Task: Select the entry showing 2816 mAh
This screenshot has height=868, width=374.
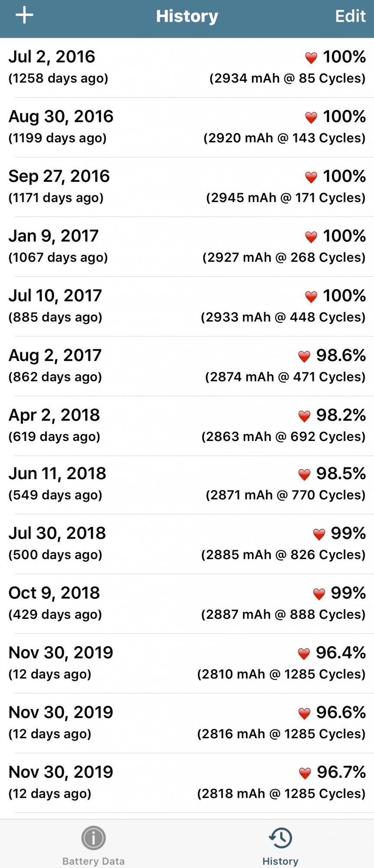Action: point(187,723)
